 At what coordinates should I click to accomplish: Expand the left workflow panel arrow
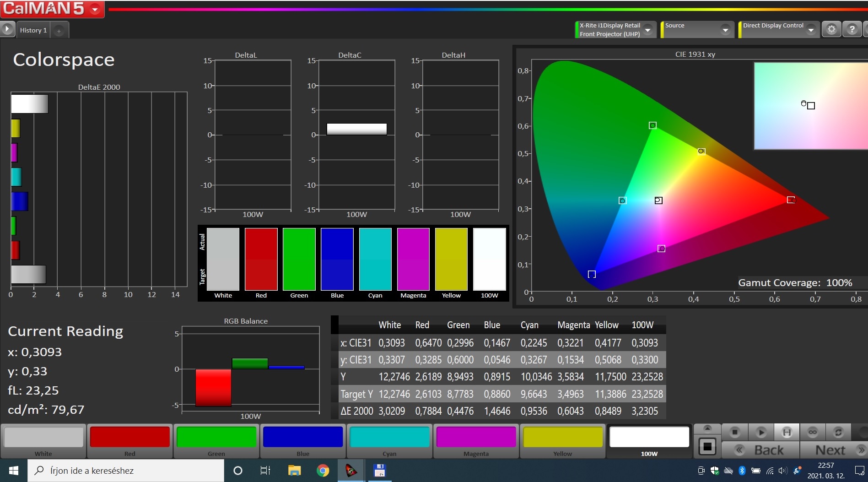(x=7, y=29)
